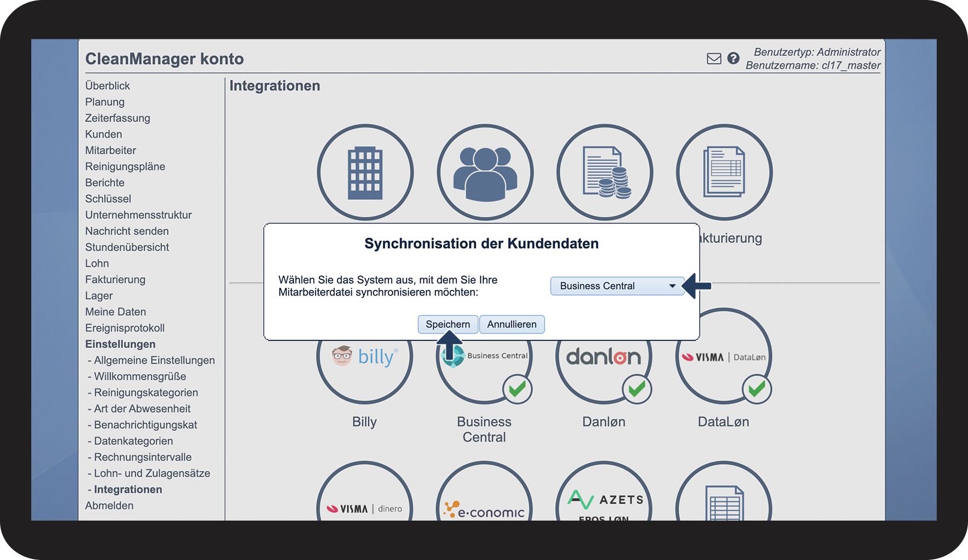Open the help question mark icon
Image resolution: width=968 pixels, height=560 pixels.
pos(734,59)
